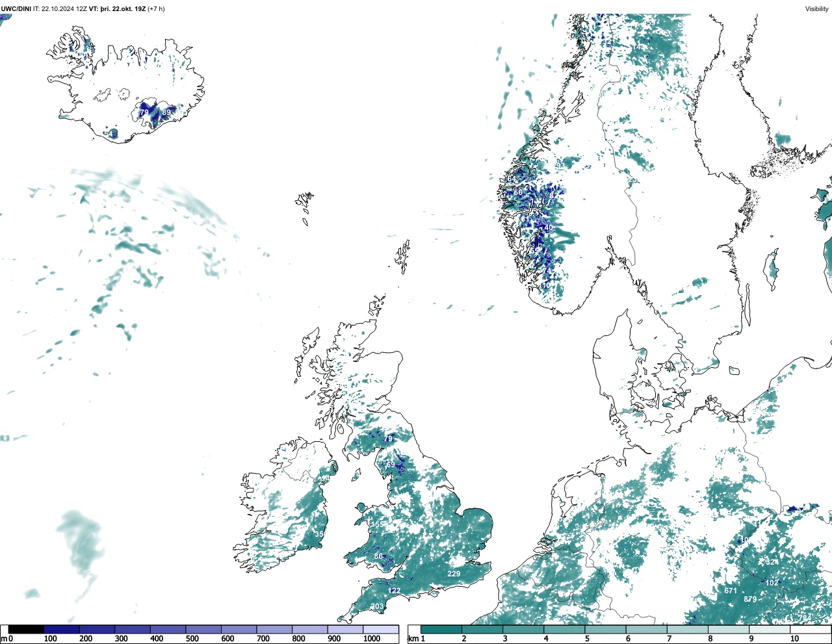Click the '500' tick label in legend
The height and width of the screenshot is (644, 832).
point(192,639)
